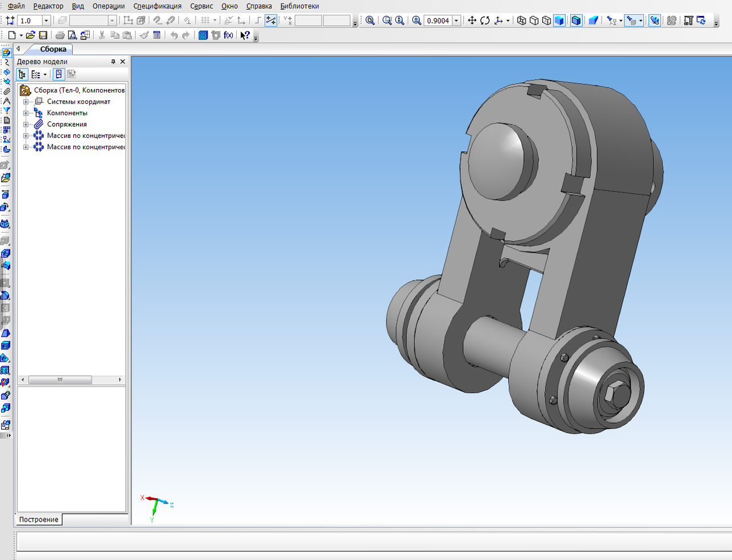Viewport: 732px width, 560px height.
Task: Click the Save document icon
Action: [x=43, y=35]
